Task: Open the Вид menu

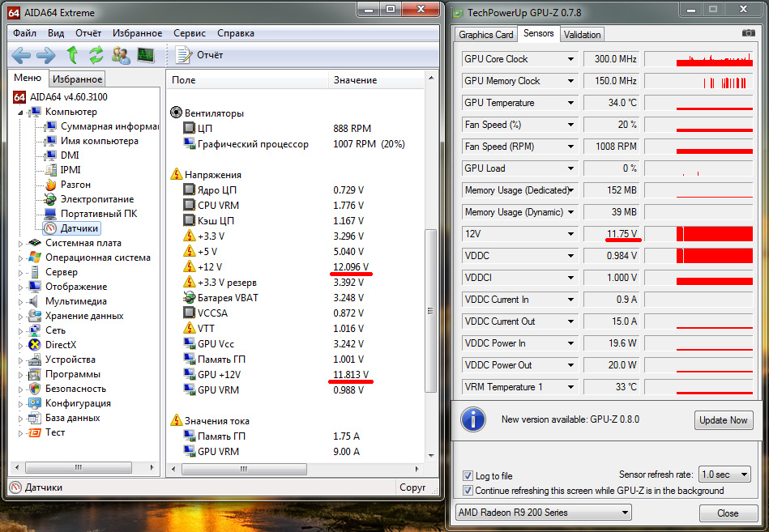Action: [x=56, y=33]
